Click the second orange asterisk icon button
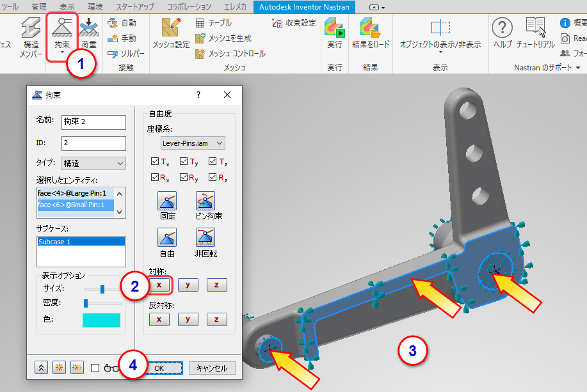Viewport: 587px width, 392px height. pos(77,368)
